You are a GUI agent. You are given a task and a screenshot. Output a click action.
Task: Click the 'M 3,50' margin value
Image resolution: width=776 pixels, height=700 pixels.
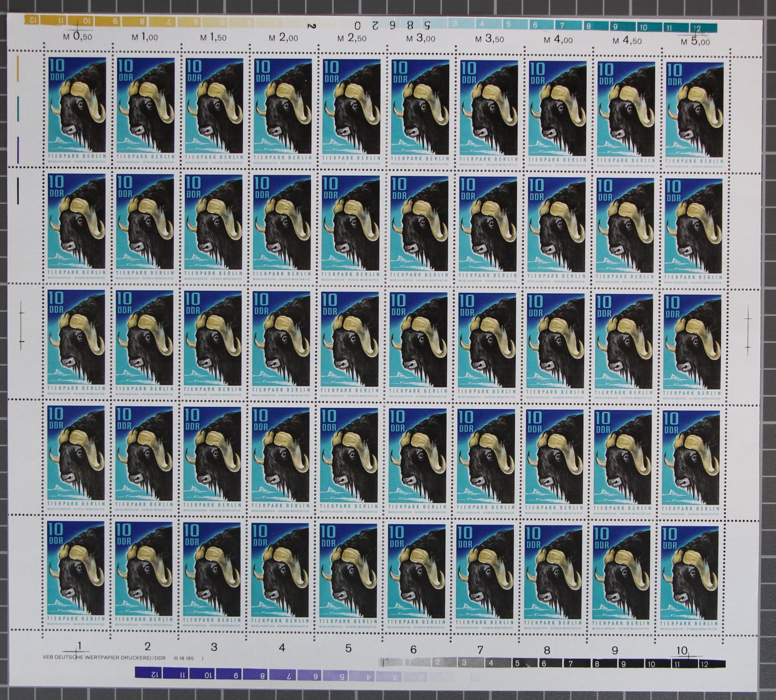[x=489, y=39]
